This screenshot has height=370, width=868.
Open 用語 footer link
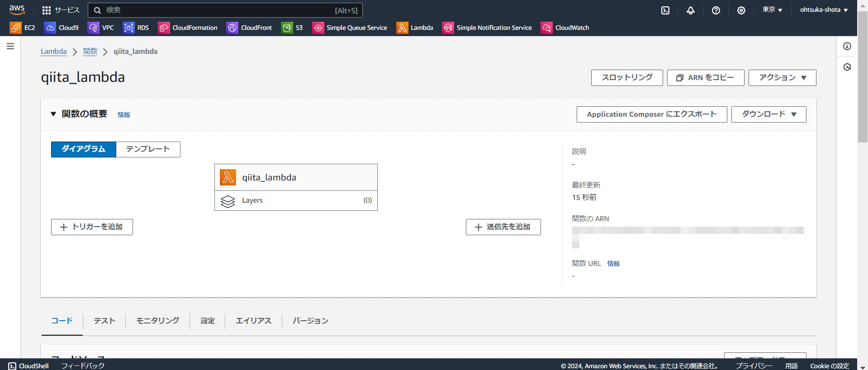pos(792,365)
